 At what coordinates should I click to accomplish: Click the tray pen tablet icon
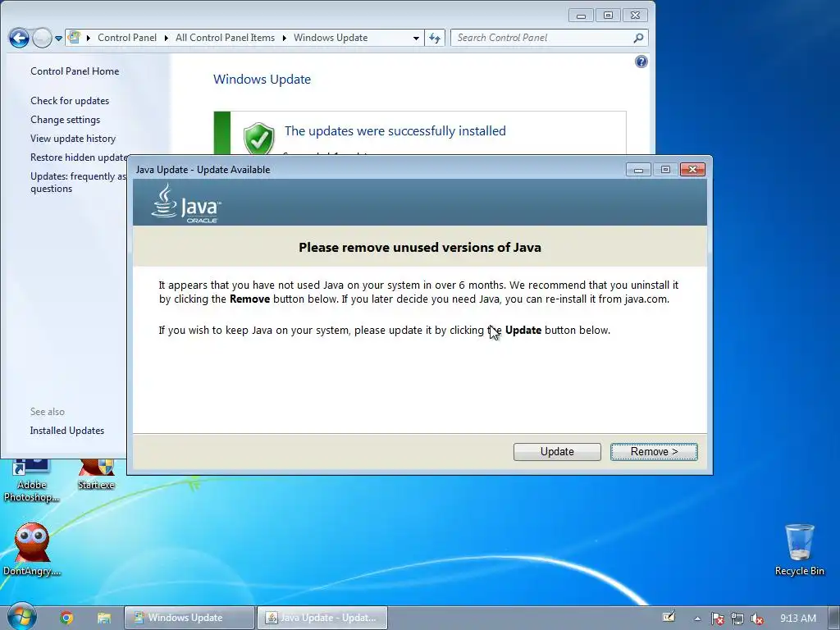[x=669, y=617]
